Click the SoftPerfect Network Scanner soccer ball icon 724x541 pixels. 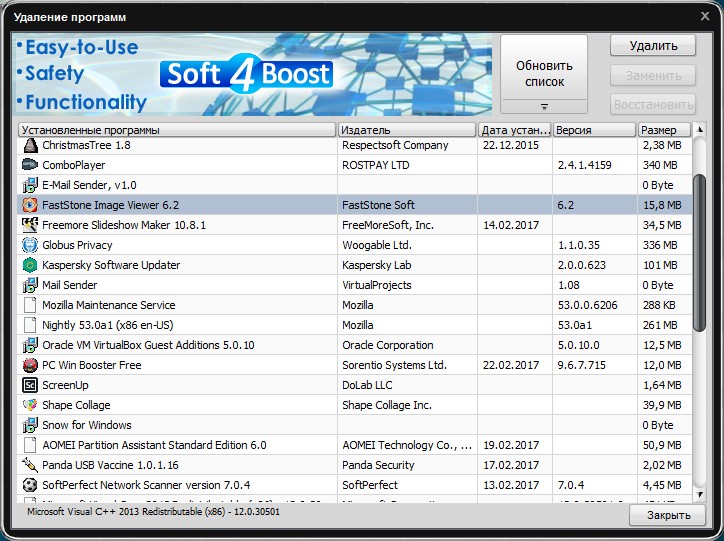[x=30, y=485]
